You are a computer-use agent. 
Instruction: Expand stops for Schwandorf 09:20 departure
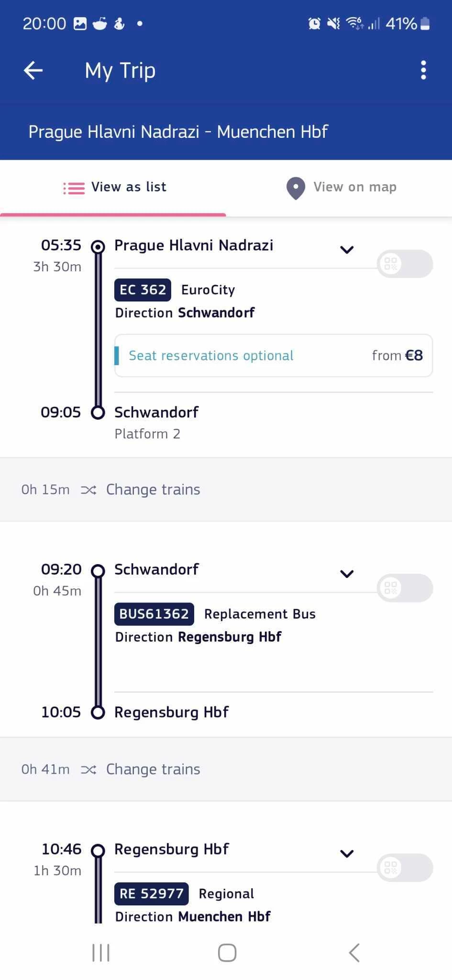pos(347,574)
